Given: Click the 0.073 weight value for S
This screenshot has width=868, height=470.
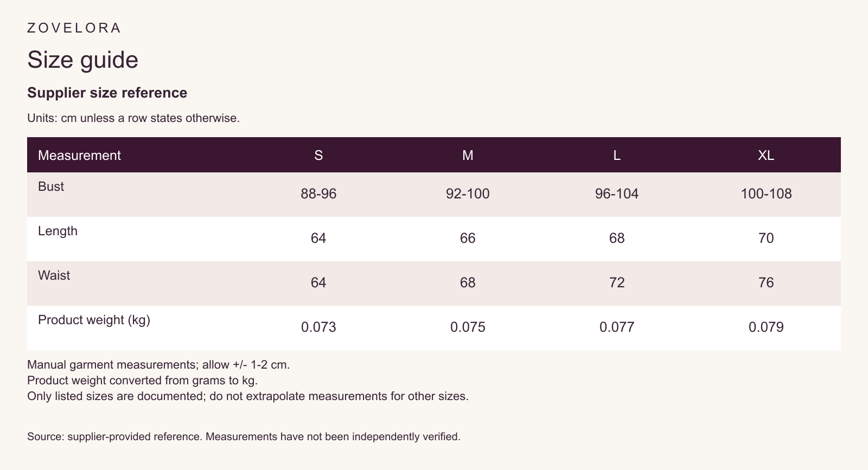Looking at the screenshot, I should coord(318,327).
